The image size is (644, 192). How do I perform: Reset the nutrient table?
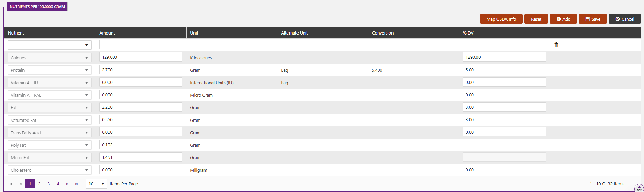tap(536, 19)
